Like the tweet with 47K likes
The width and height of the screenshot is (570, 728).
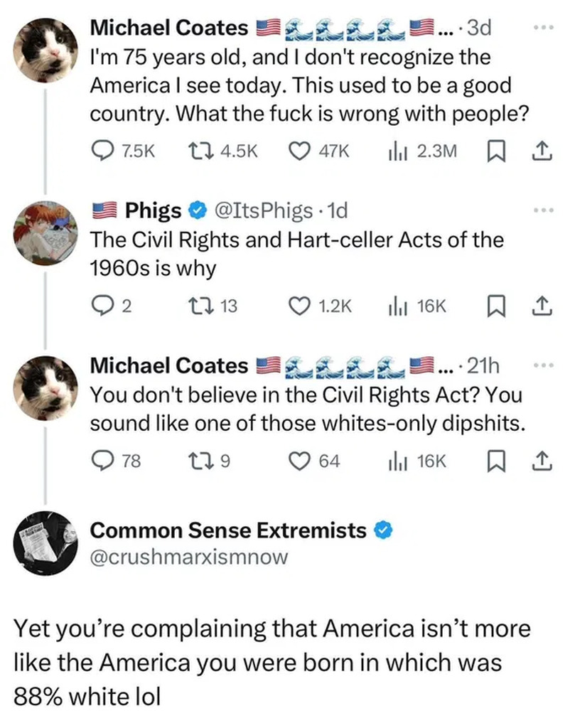click(x=300, y=151)
